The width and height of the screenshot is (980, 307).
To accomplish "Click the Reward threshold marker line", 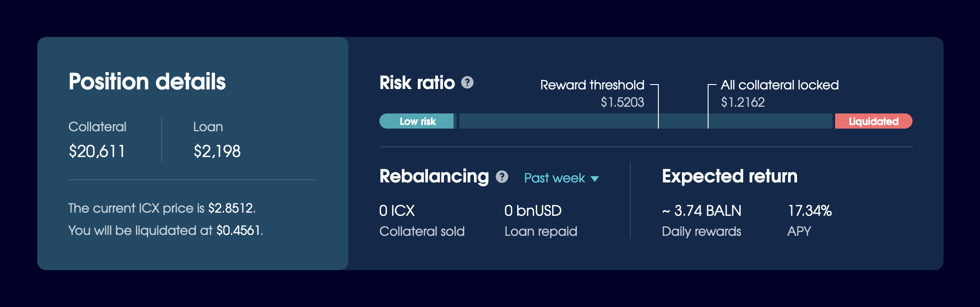I will coord(658,106).
